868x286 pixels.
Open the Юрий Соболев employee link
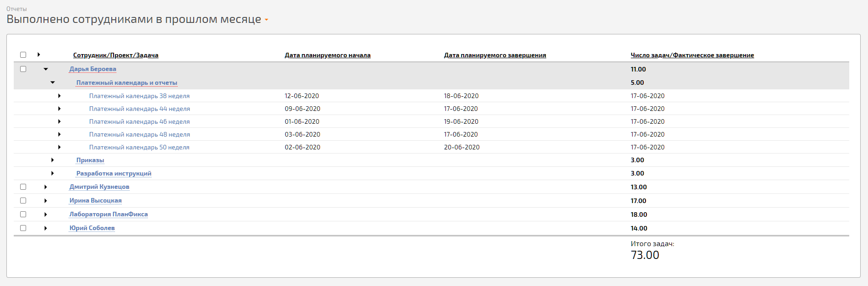pyautogui.click(x=92, y=228)
